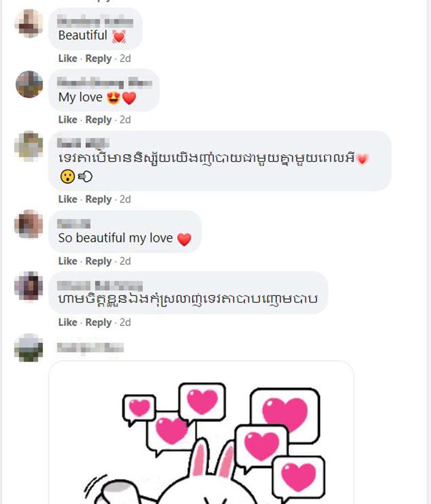
Task: Open avatar of the surprised-emoji commenter
Action: [29, 146]
